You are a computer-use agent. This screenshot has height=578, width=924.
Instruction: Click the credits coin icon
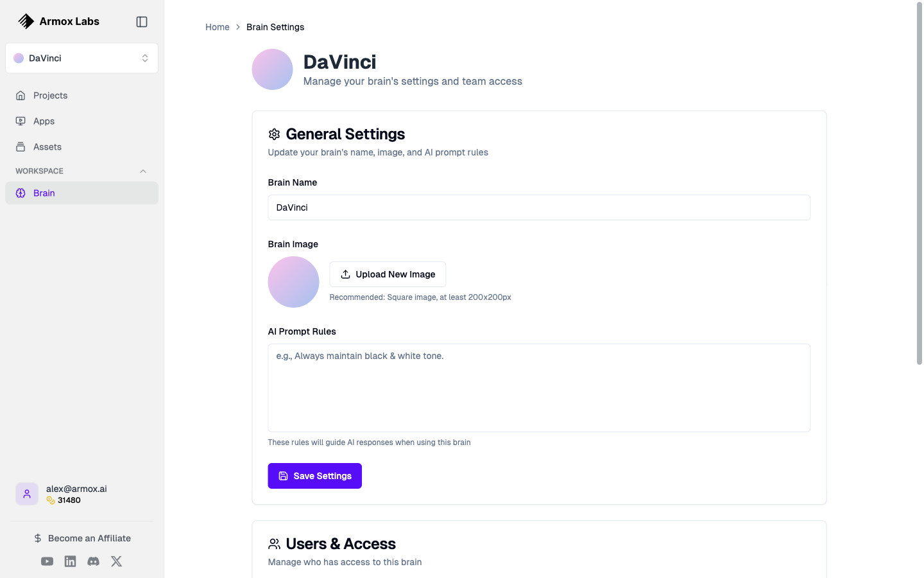coord(51,500)
